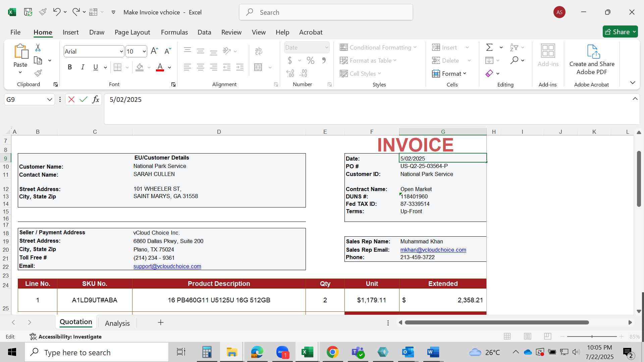Click the Copy icon in Clipboard group
This screenshot has height=362, width=644.
tap(38, 61)
